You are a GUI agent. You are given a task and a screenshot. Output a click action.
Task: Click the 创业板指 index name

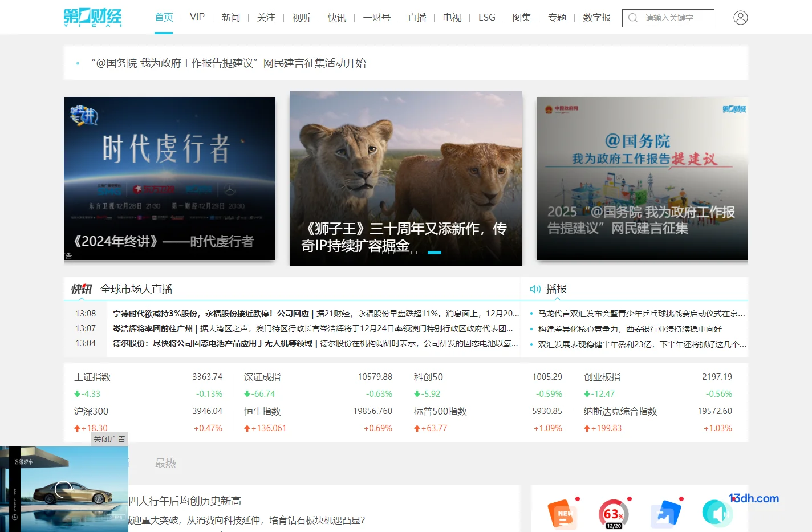(602, 377)
